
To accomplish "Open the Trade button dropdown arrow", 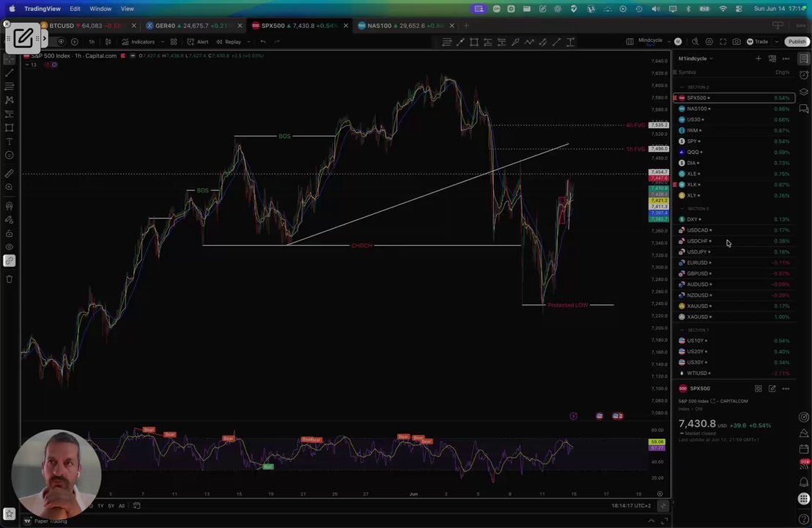I will (x=776, y=42).
